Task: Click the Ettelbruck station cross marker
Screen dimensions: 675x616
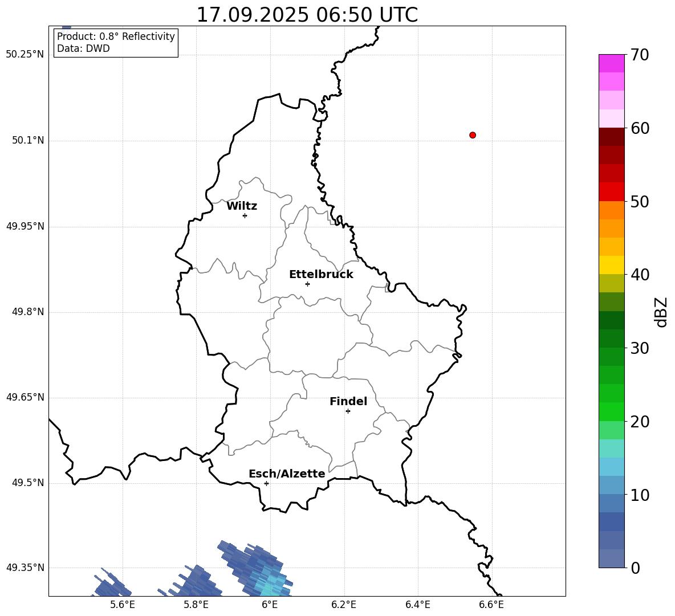Action: (307, 284)
